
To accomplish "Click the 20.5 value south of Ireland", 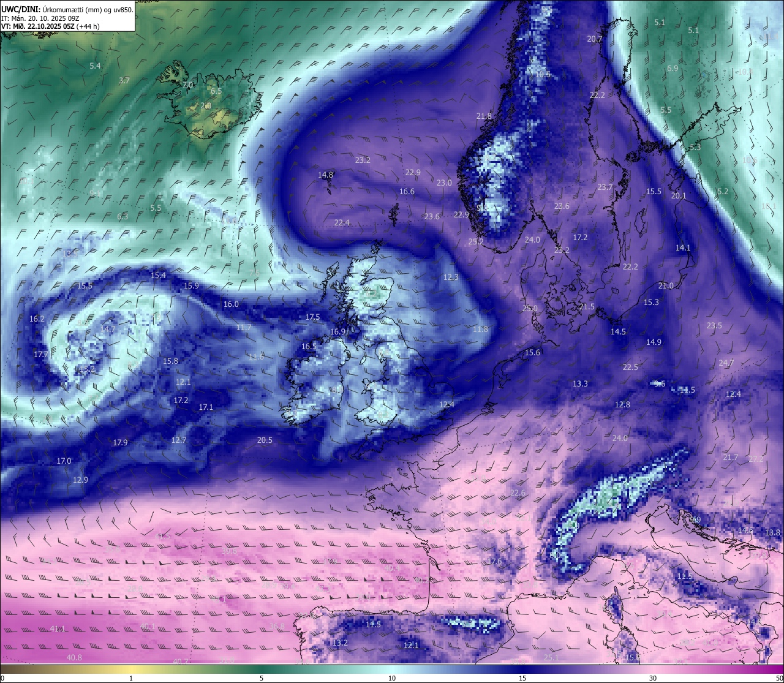I will [x=265, y=440].
